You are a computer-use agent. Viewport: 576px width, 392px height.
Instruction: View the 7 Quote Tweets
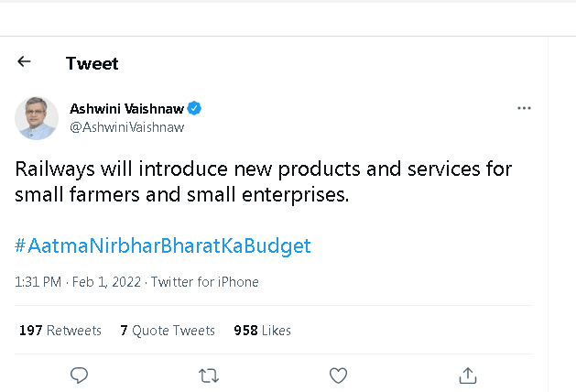pos(168,331)
